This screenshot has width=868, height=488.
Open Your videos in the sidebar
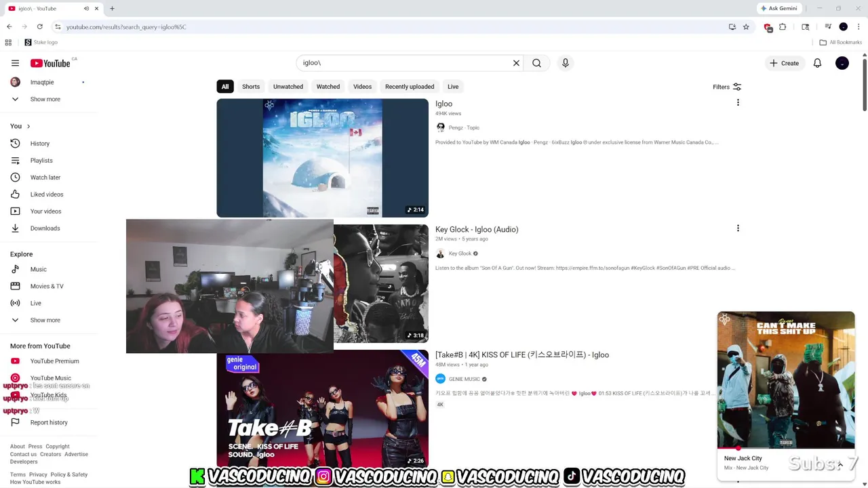point(45,211)
